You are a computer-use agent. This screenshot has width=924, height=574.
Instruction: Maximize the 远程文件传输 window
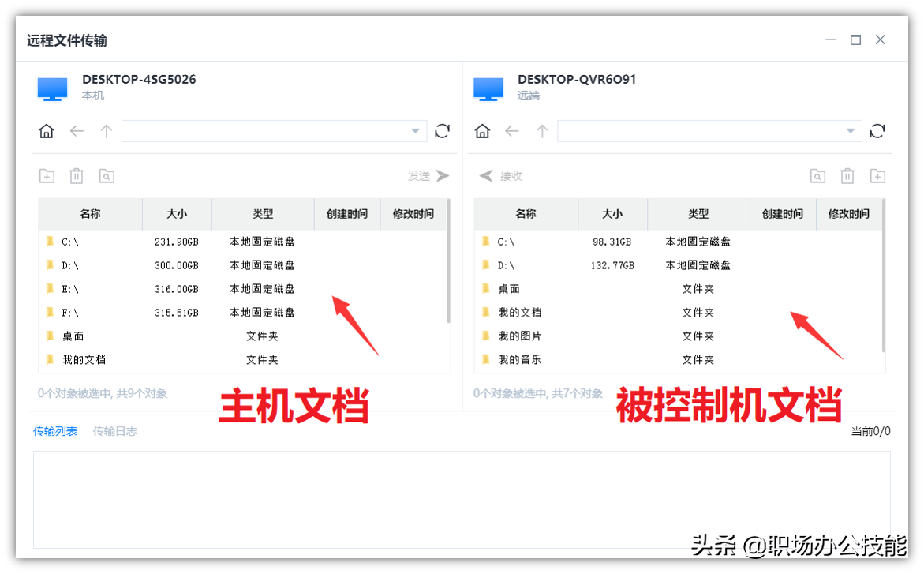coord(855,39)
